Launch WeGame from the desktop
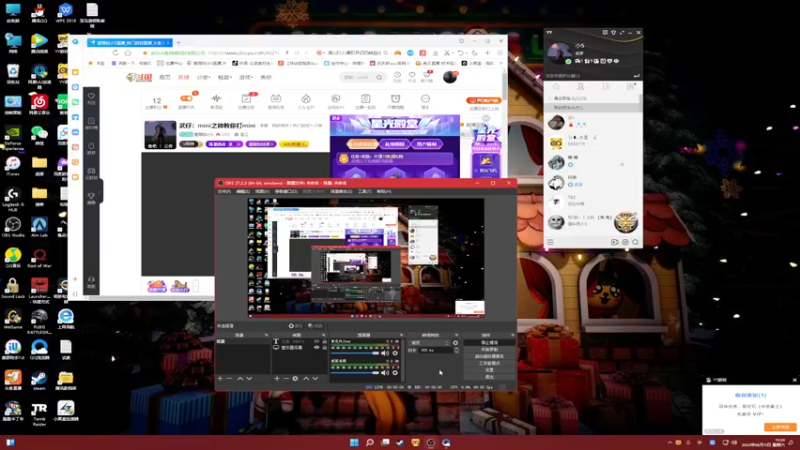 (x=13, y=319)
